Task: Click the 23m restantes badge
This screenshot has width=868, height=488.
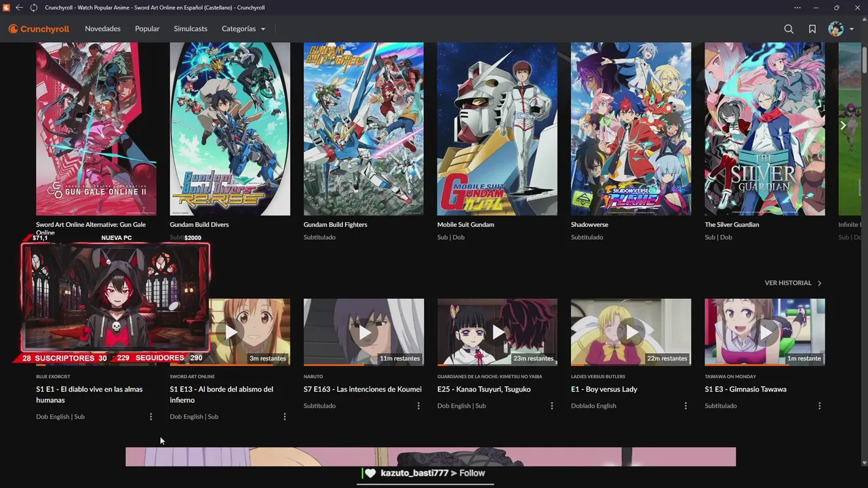Action: pyautogui.click(x=533, y=359)
